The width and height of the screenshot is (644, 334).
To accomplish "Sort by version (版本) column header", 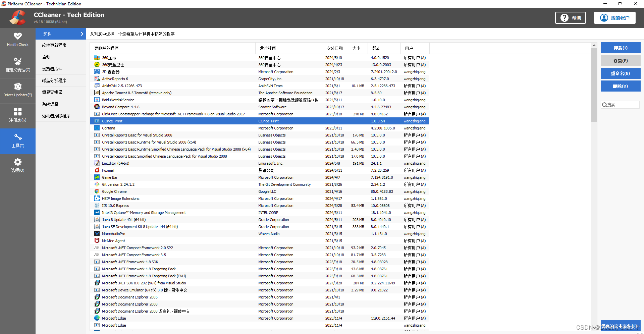I will (384, 48).
